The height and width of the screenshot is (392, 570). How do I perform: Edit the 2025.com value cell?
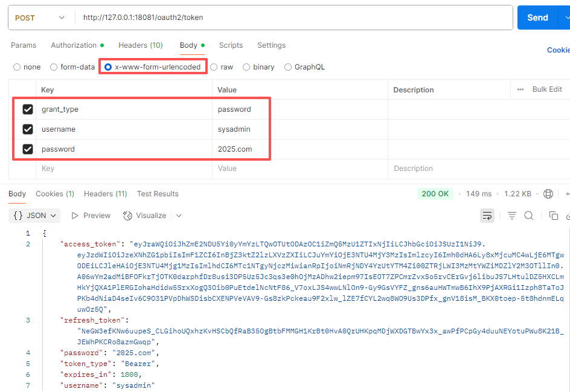[300, 149]
